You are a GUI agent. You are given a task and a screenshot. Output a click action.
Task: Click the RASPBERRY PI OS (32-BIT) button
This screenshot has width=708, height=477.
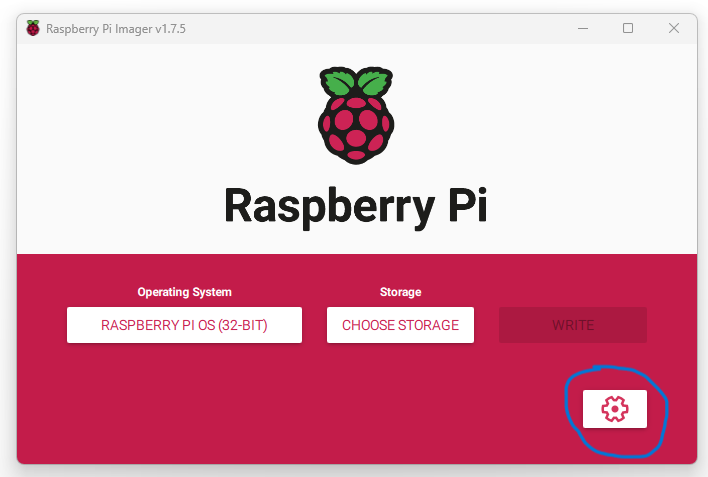(x=184, y=325)
